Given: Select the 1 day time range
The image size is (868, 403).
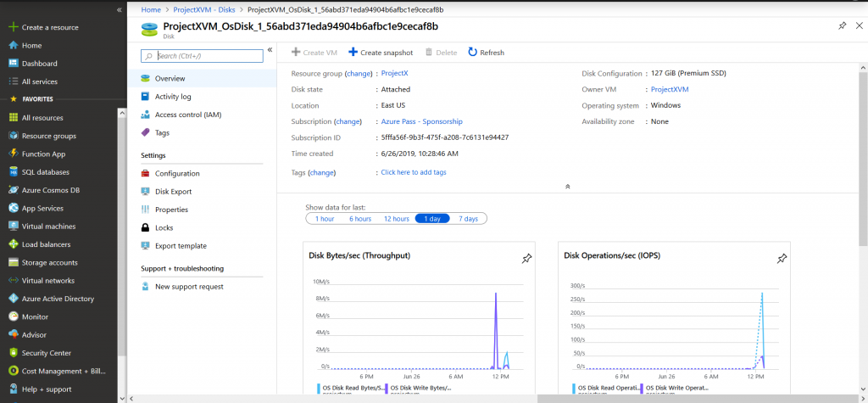Looking at the screenshot, I should pos(432,219).
